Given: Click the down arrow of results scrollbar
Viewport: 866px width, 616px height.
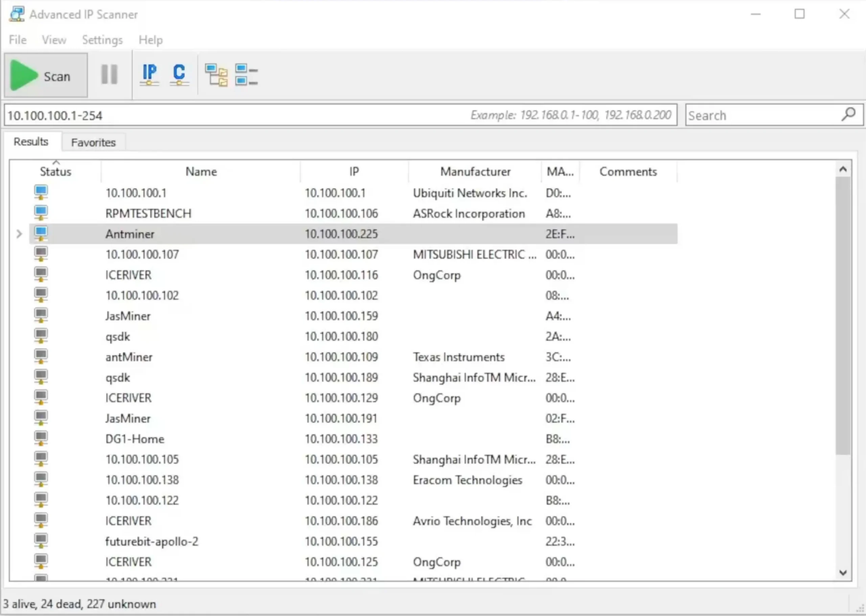Looking at the screenshot, I should (843, 573).
